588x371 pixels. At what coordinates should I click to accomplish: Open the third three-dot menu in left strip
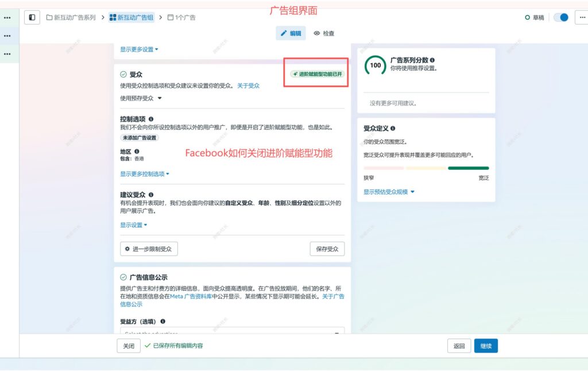[7, 54]
